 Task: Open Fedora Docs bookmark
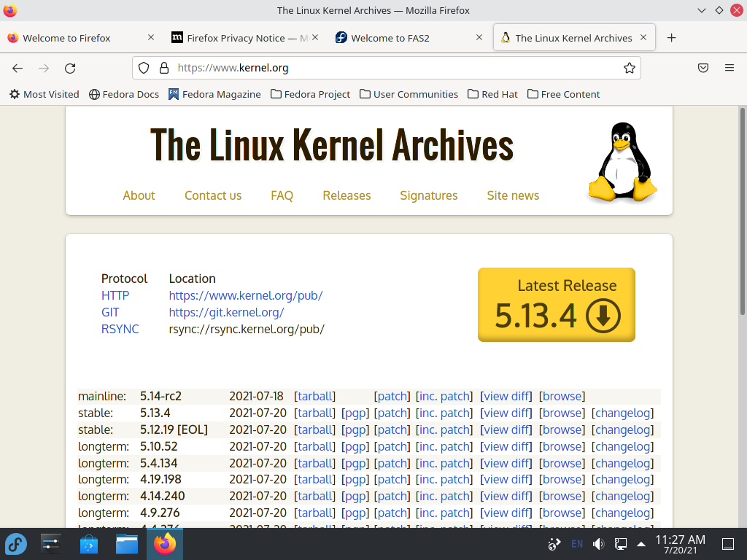coord(124,94)
